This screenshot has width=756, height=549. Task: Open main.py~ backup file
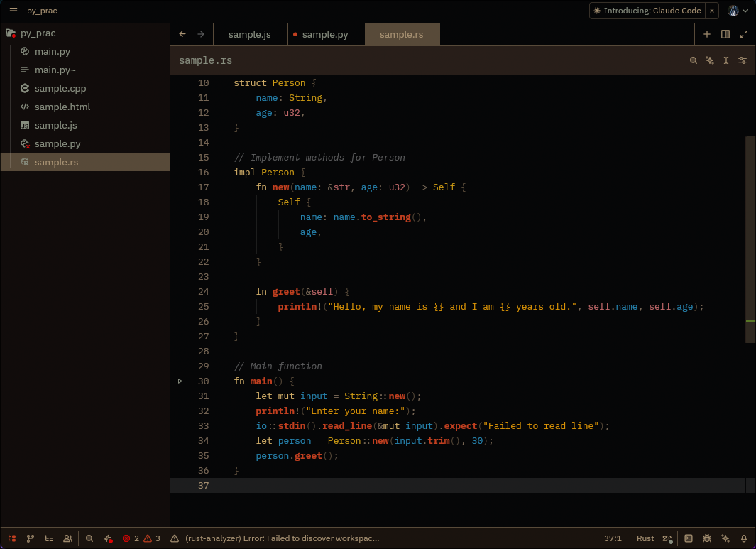[85, 70]
